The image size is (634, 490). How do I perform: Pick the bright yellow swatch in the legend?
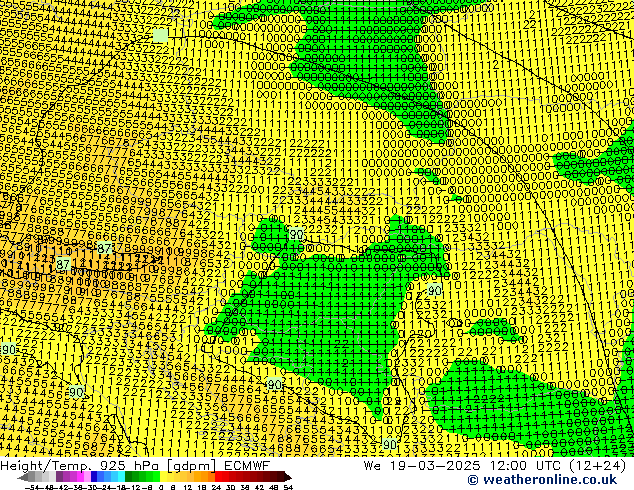click(x=163, y=477)
